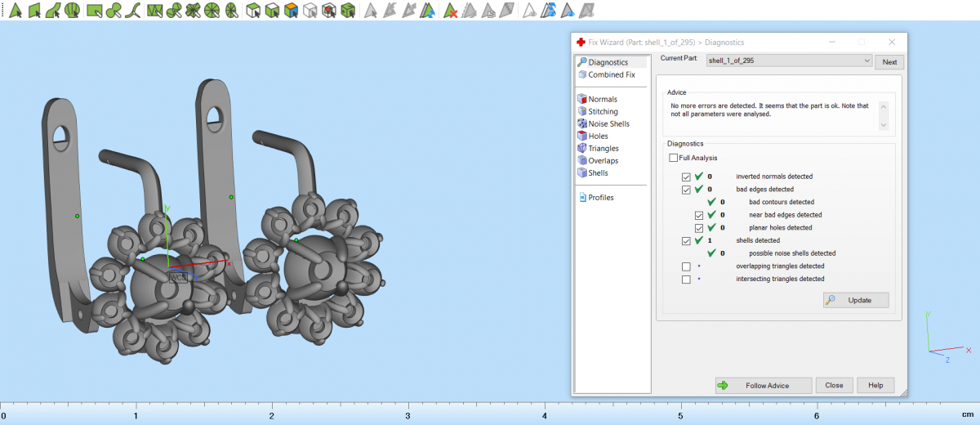The height and width of the screenshot is (425, 980).
Task: Select Stitching in the wizard sidebar
Action: click(603, 112)
